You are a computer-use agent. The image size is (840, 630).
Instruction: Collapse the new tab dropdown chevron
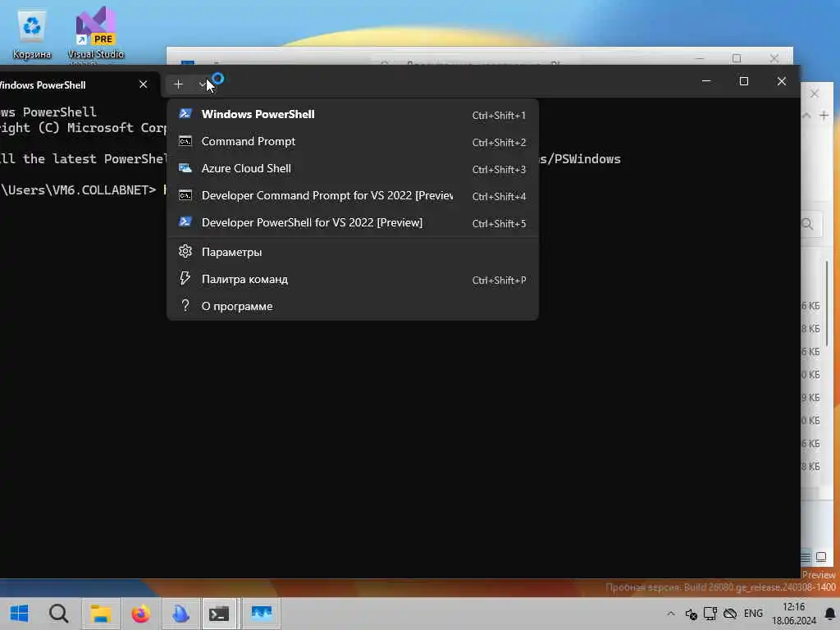coord(202,84)
